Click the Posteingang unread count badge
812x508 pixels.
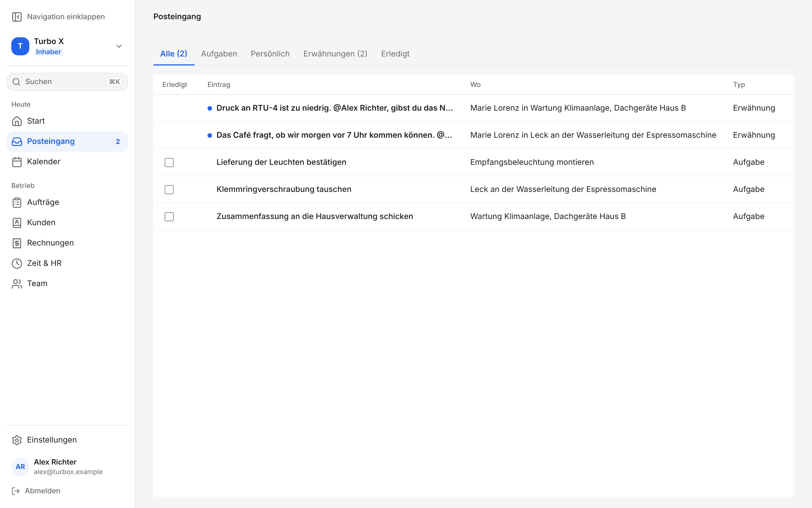tap(118, 141)
